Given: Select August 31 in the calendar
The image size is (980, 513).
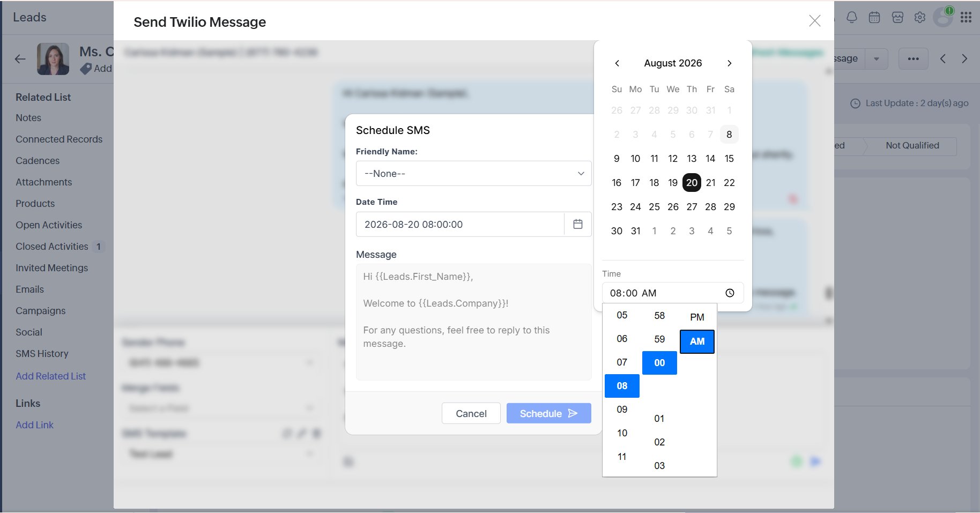Looking at the screenshot, I should tap(636, 231).
